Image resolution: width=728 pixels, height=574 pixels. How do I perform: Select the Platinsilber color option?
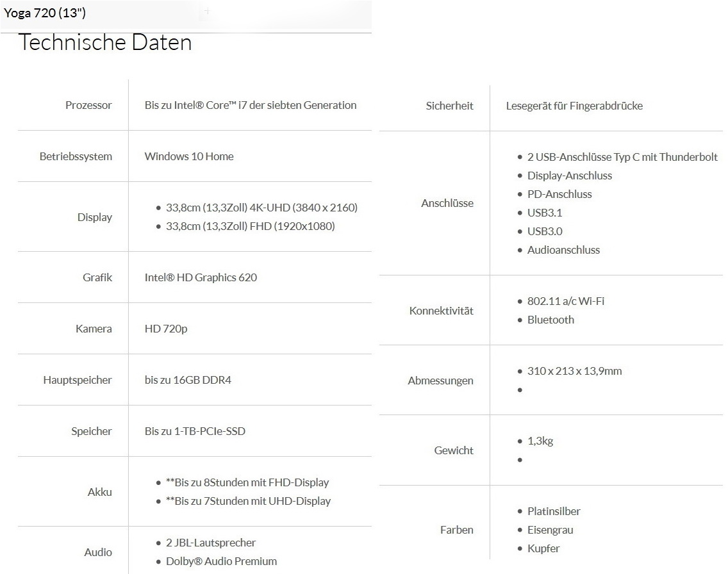point(554,511)
